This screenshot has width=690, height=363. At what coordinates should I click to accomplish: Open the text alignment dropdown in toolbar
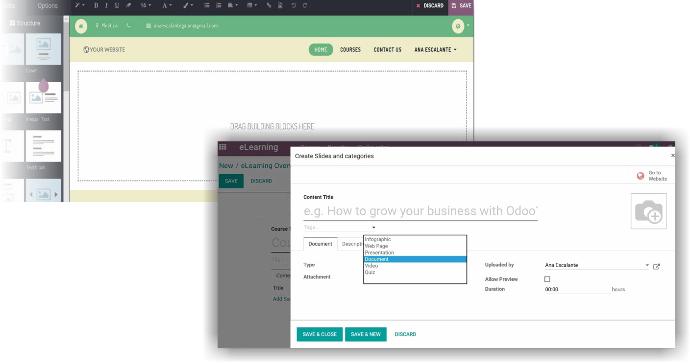tap(233, 5)
